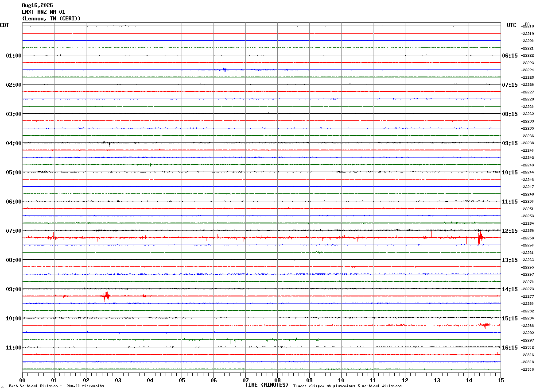Click the vertical division microvolts scale note
Viewport: 536px width, 392px height.
coord(57,386)
